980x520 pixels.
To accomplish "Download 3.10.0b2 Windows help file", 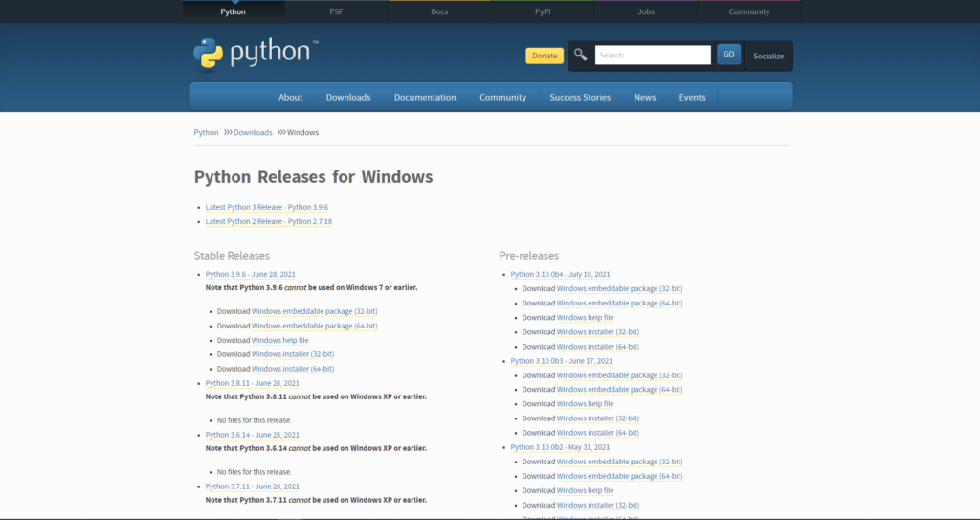I will (585, 490).
